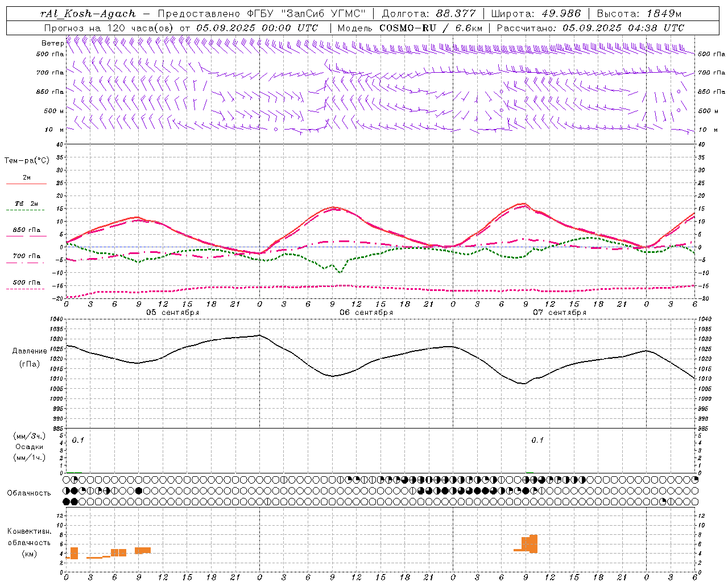Select the '700 гПа' dash-dot temperature legend entry

pos(27,256)
